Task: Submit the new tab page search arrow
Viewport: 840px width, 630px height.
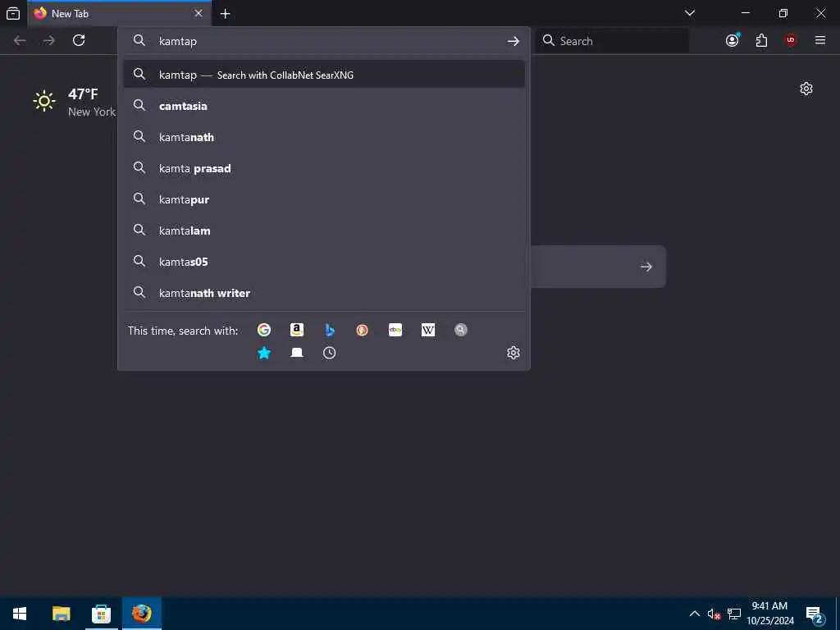Action: point(646,267)
